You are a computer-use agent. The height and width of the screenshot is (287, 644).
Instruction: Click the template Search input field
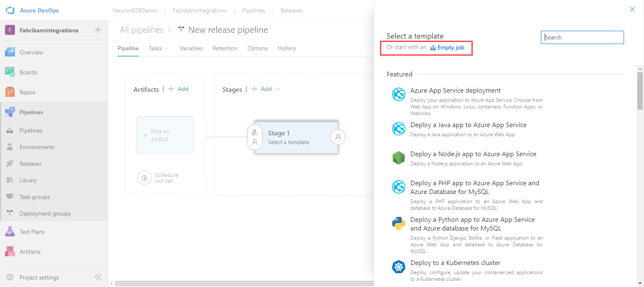click(x=582, y=37)
